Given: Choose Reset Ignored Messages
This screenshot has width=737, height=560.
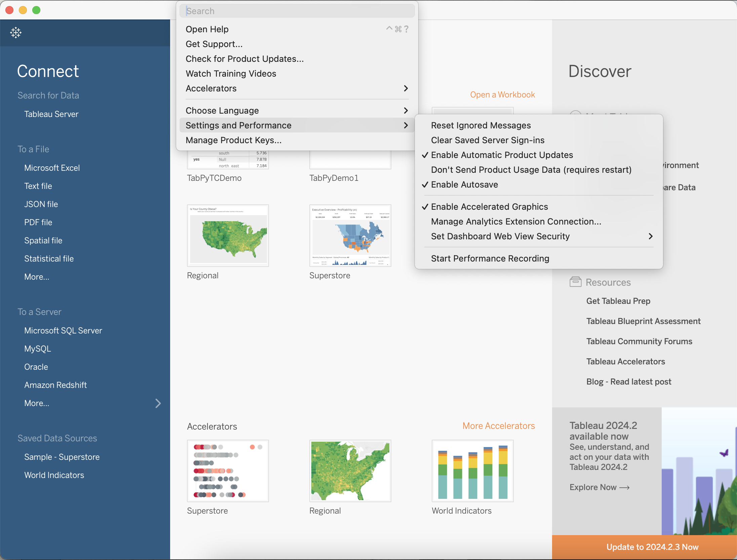Looking at the screenshot, I should pos(539,125).
